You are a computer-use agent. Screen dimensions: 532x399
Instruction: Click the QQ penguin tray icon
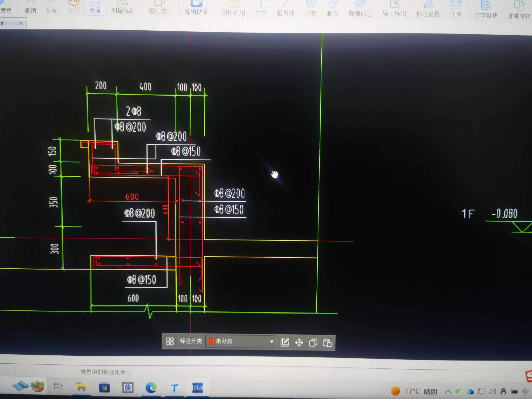(503, 392)
